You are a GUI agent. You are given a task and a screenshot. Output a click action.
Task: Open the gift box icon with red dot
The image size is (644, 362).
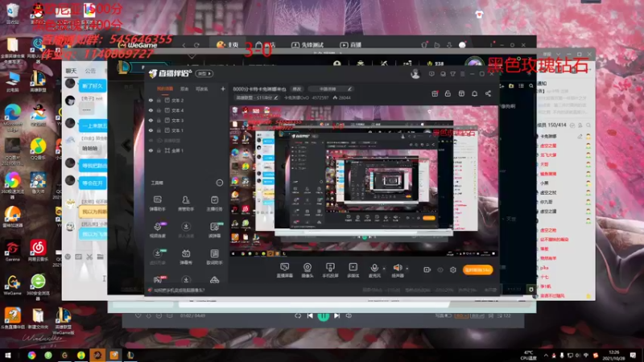point(435,93)
